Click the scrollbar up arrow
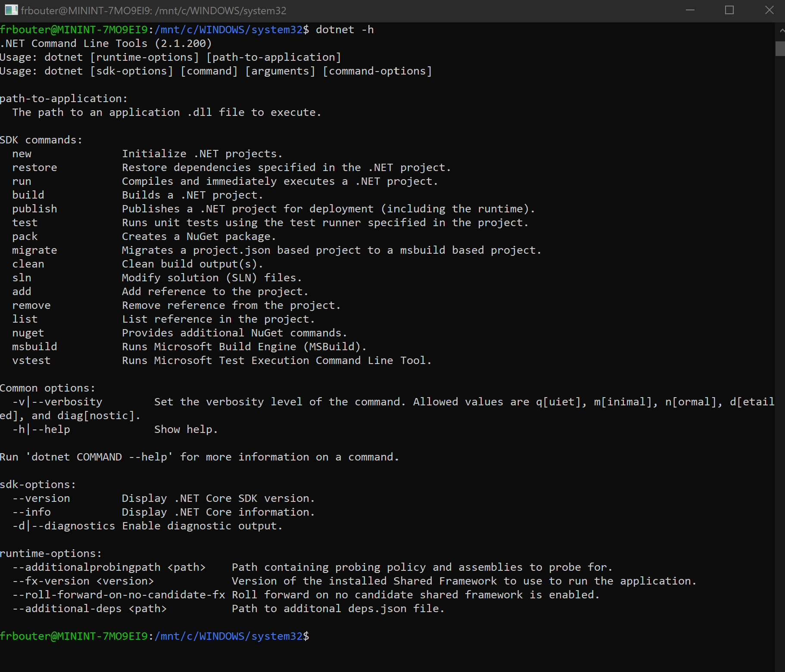The height and width of the screenshot is (672, 785). (781, 31)
